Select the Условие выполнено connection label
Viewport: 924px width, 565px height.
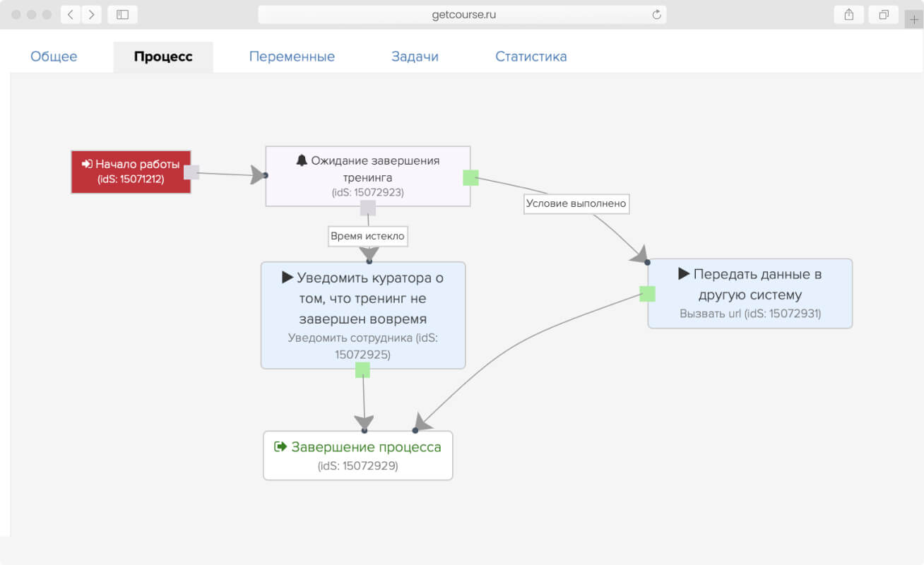(x=576, y=203)
